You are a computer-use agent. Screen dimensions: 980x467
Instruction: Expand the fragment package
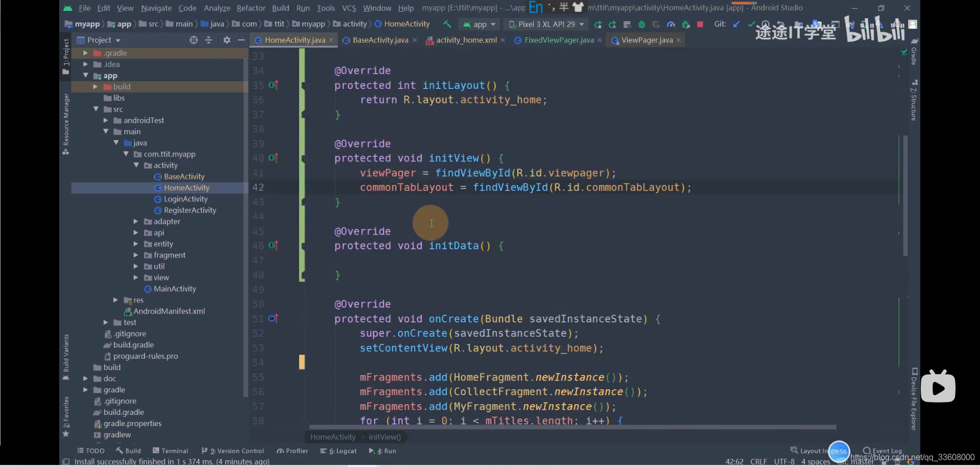(x=136, y=255)
